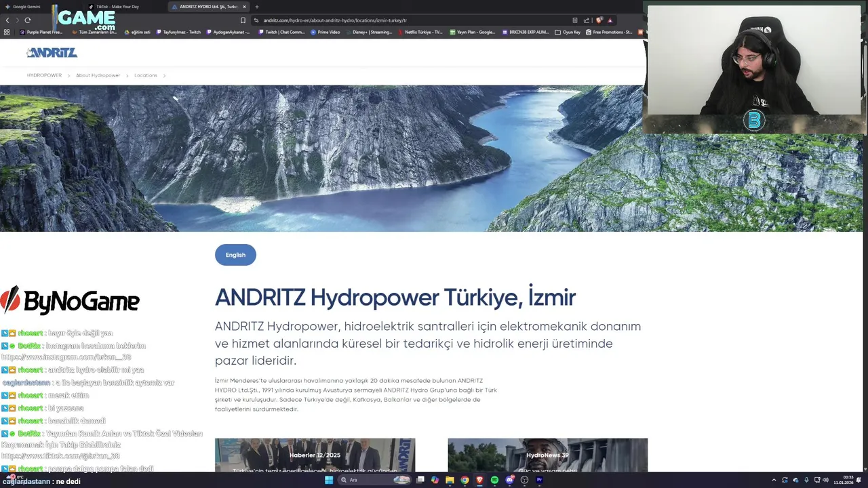
Task: Open network status icon in system tray
Action: [x=817, y=480]
